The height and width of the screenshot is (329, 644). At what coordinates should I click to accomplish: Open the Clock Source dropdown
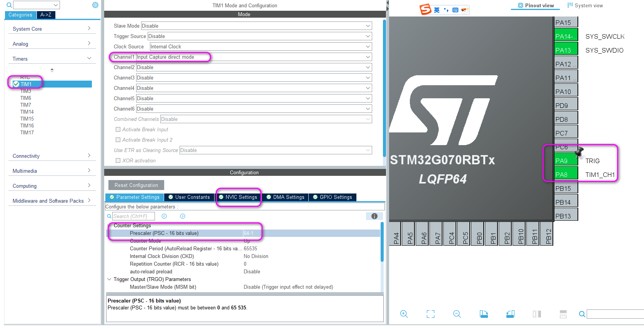260,47
